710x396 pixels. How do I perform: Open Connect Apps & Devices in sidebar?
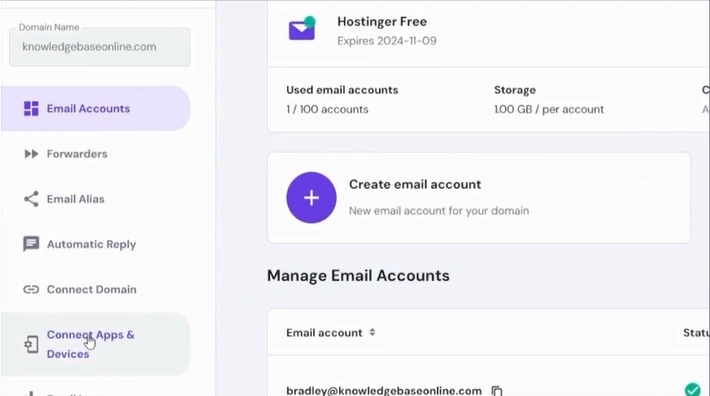pyautogui.click(x=96, y=344)
